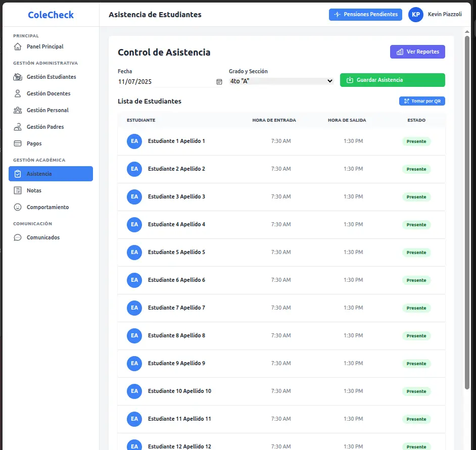Go to Gestión Padres section
The image size is (476, 450).
(45, 127)
